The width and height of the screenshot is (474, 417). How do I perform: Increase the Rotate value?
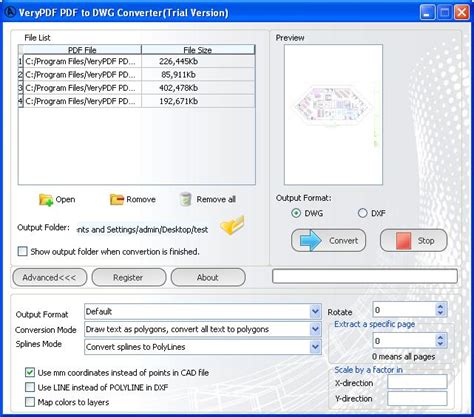[x=440, y=307]
